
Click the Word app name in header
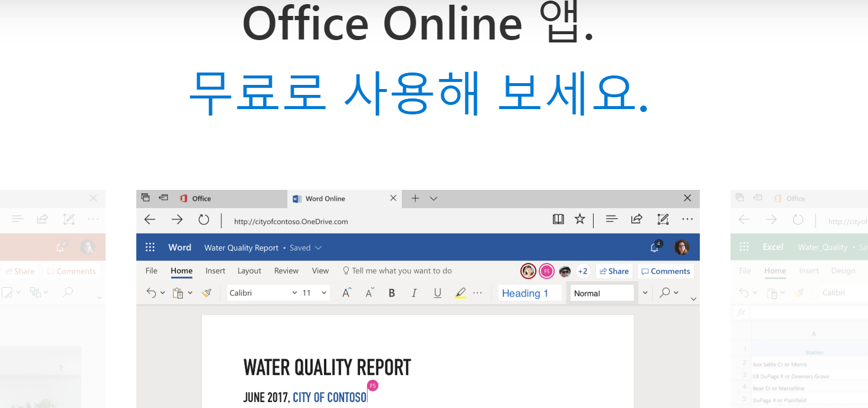click(x=180, y=248)
